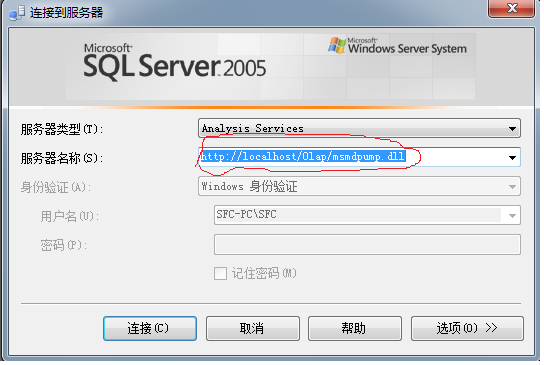This screenshot has width=544, height=365.
Task: Click the 连接(C) button
Action: tap(150, 328)
